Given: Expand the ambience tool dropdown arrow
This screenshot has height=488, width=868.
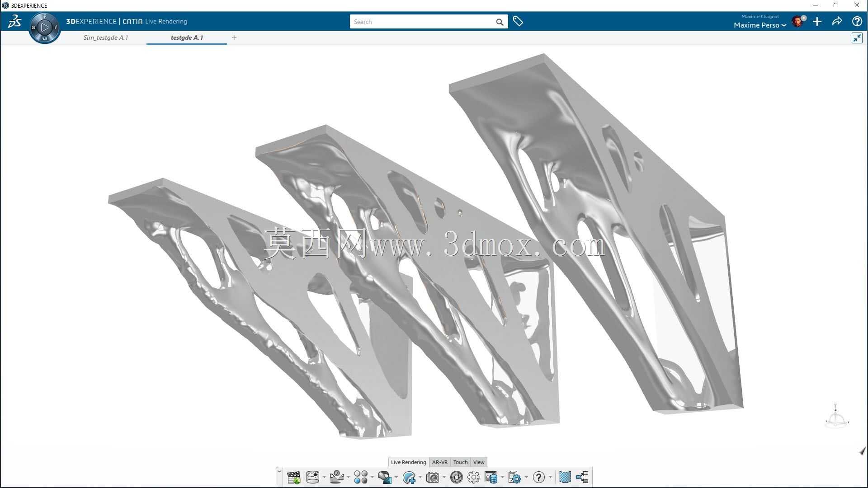Looking at the screenshot, I should [324, 477].
